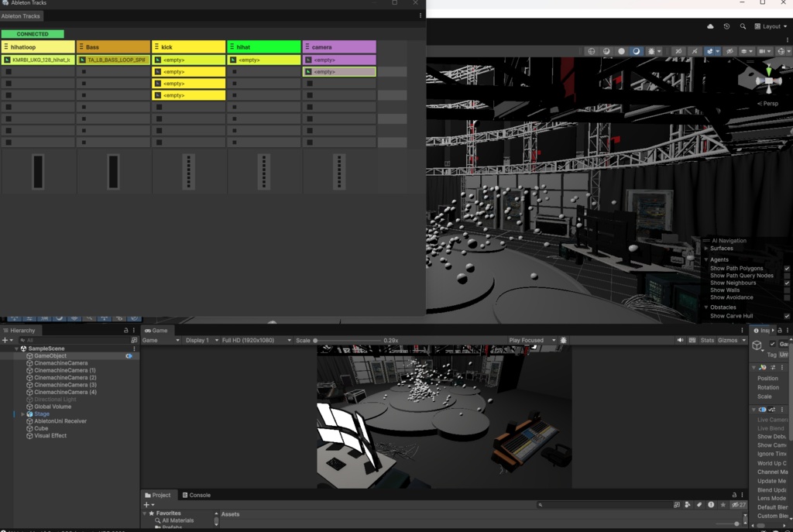The width and height of the screenshot is (793, 532).
Task: Enable Show Path Query Nodes checkbox
Action: 787,276
